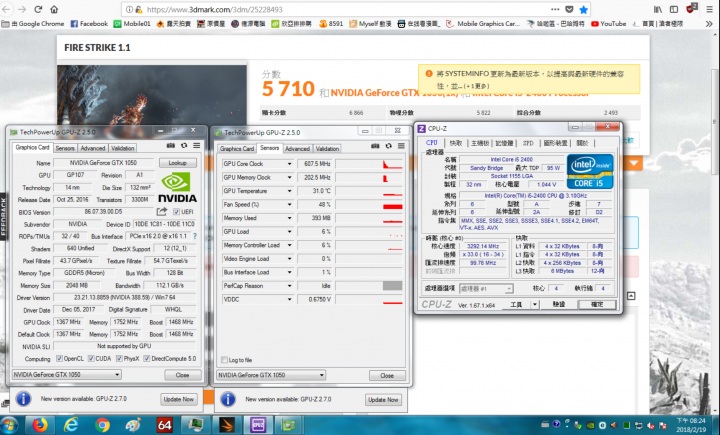Open the uBlock shield extension icon
Screen dimensions: 720x435
point(692,8)
